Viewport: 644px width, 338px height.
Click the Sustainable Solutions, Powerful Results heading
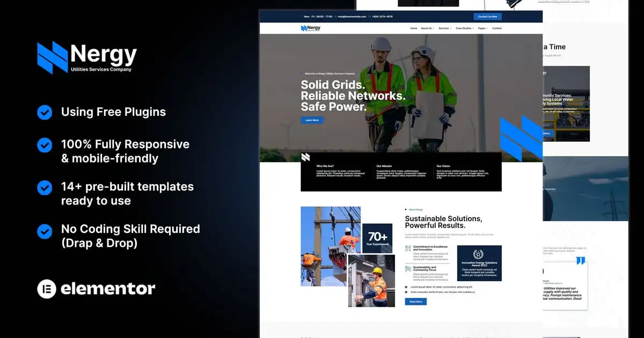pyautogui.click(x=443, y=222)
